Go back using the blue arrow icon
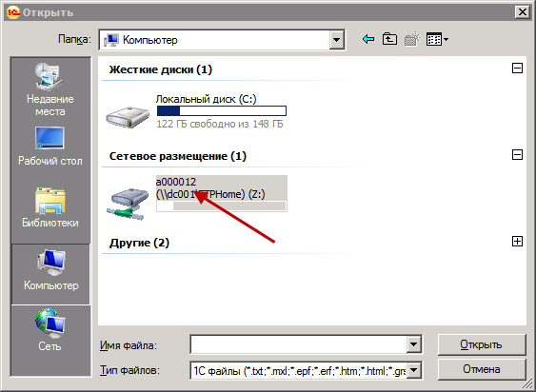536x392 pixels. click(x=368, y=40)
